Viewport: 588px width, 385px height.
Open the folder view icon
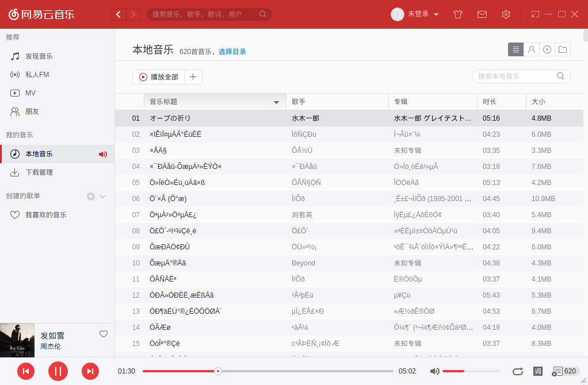pos(562,49)
